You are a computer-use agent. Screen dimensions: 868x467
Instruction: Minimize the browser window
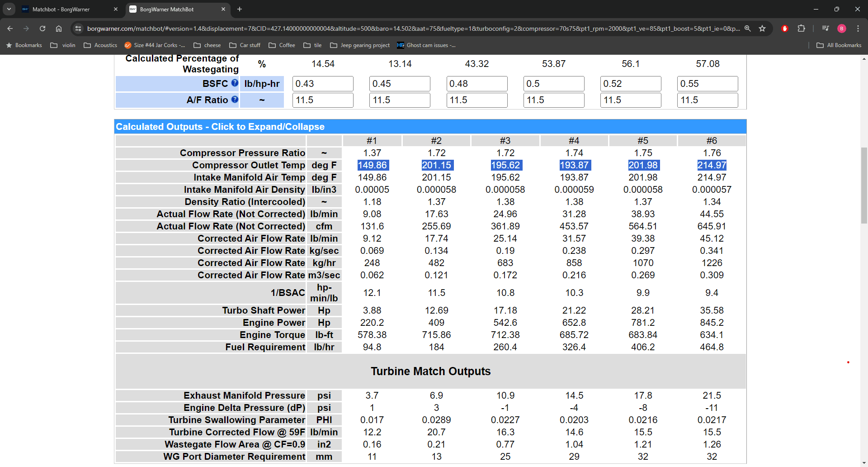pos(816,9)
